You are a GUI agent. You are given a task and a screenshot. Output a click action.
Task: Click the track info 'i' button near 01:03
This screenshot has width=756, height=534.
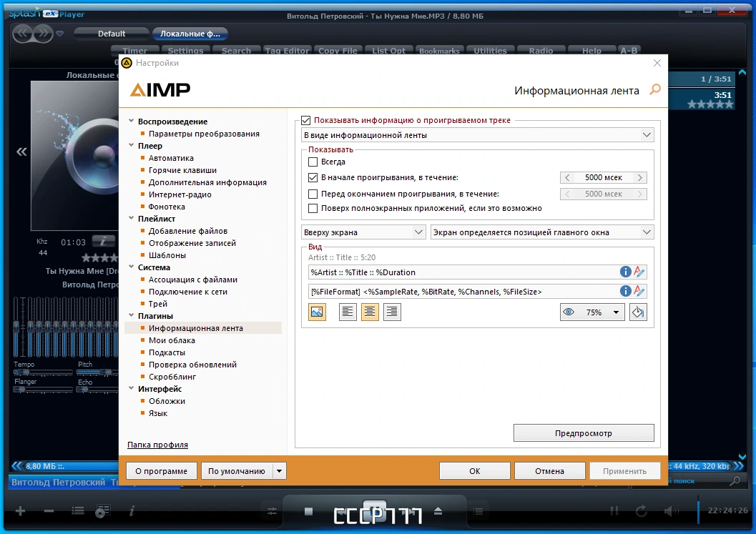pyautogui.click(x=103, y=240)
